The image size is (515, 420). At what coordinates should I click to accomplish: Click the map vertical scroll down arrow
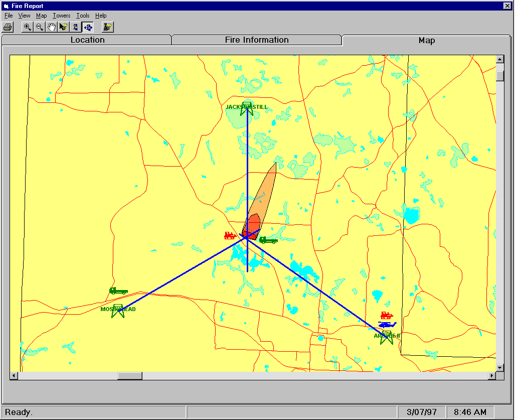[500, 367]
